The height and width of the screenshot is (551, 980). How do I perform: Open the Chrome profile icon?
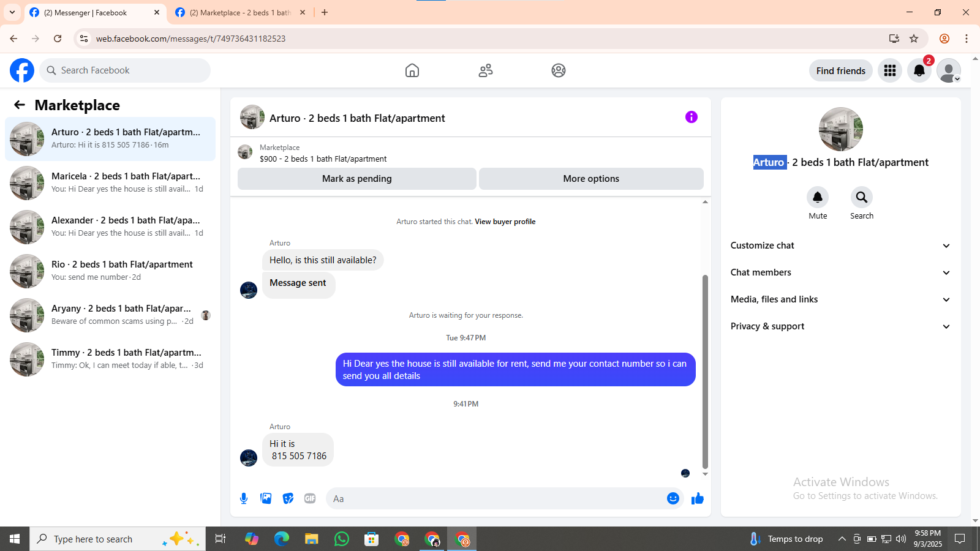pyautogui.click(x=944, y=39)
